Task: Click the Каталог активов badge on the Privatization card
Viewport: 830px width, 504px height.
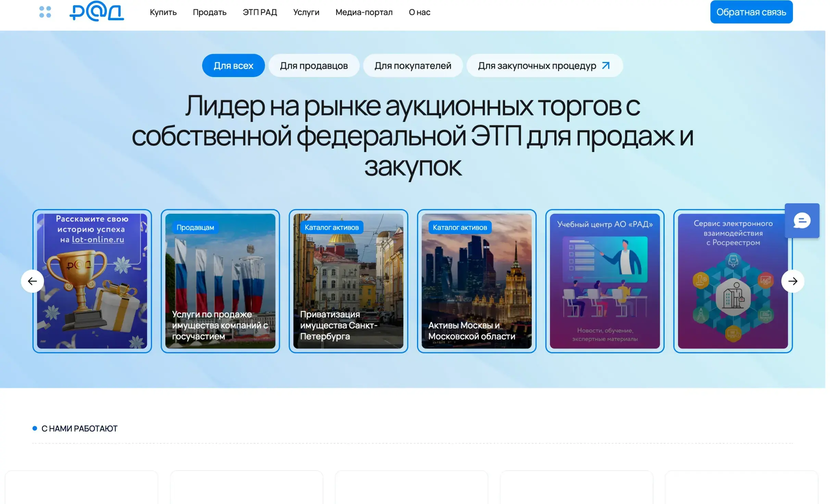Action: click(x=331, y=227)
